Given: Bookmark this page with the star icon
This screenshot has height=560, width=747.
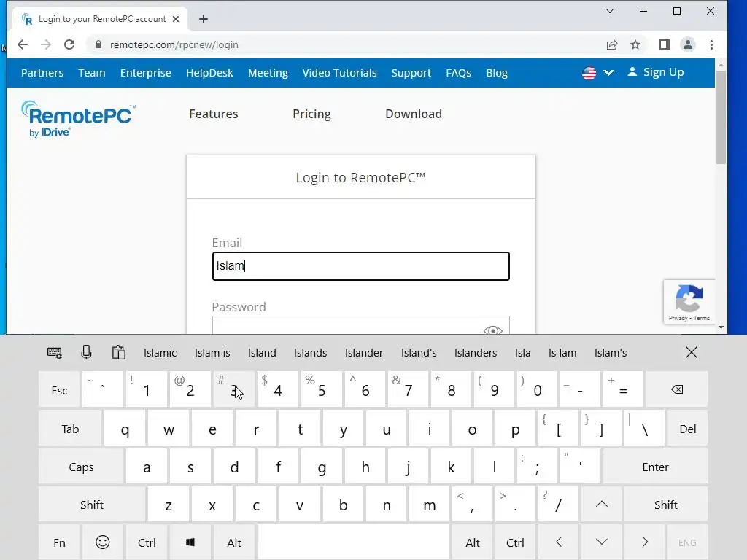Looking at the screenshot, I should coord(635,44).
